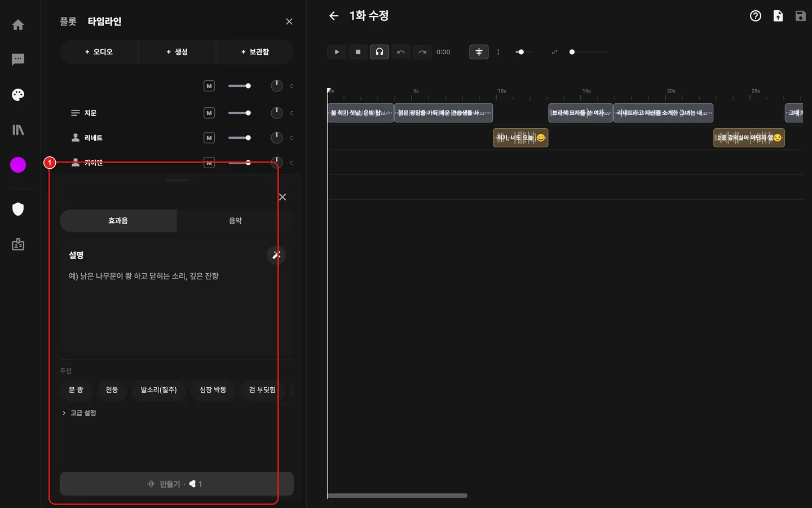Adjust the 지문 track volume slider
The width and height of the screenshot is (812, 508).
[240, 113]
